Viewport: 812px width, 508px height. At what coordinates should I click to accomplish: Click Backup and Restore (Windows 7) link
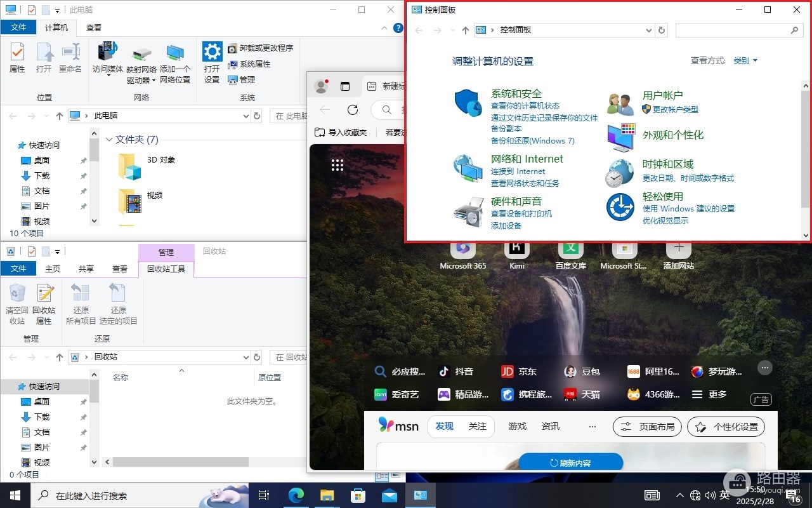tap(533, 140)
